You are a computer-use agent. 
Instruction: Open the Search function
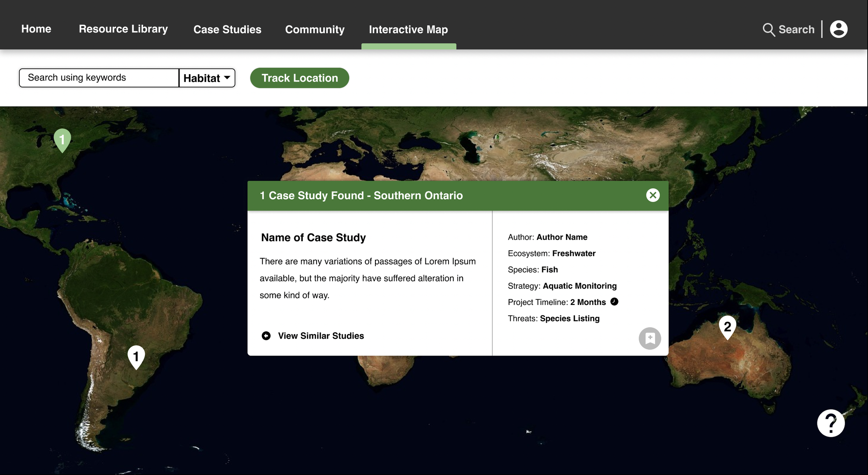[788, 29]
